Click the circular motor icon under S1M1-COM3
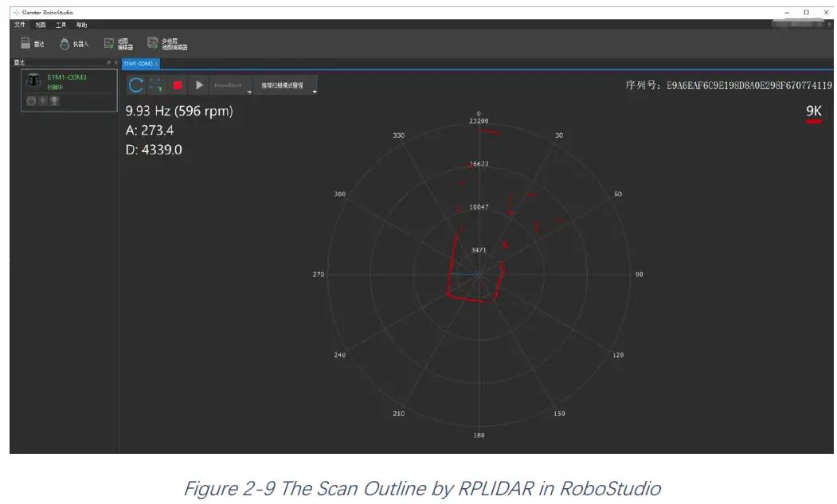Screen dimensions: 837x504 [x=31, y=100]
